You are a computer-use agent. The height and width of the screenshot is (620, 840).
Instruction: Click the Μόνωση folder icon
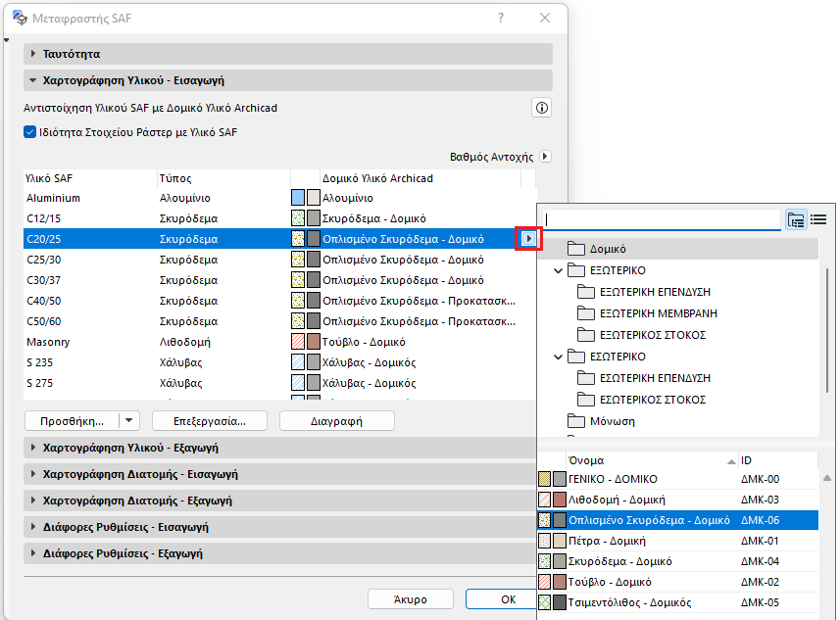[x=576, y=421]
